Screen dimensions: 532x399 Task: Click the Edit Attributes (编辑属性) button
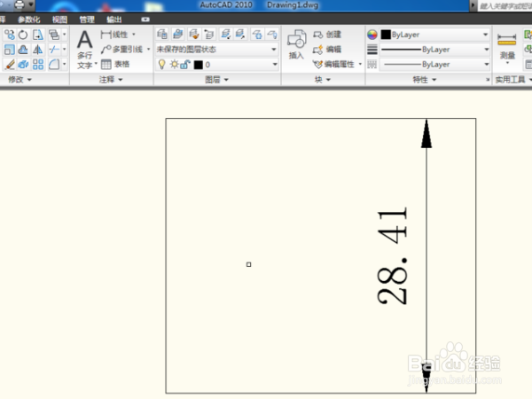(336, 64)
